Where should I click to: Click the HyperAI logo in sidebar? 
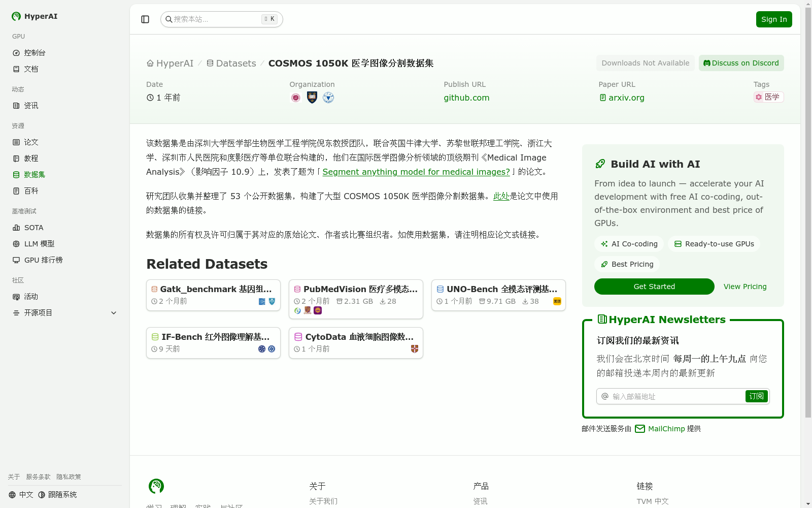(x=35, y=16)
